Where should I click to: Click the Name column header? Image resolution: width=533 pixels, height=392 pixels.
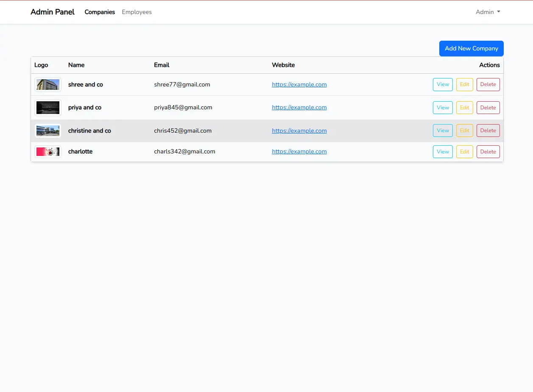pos(76,65)
